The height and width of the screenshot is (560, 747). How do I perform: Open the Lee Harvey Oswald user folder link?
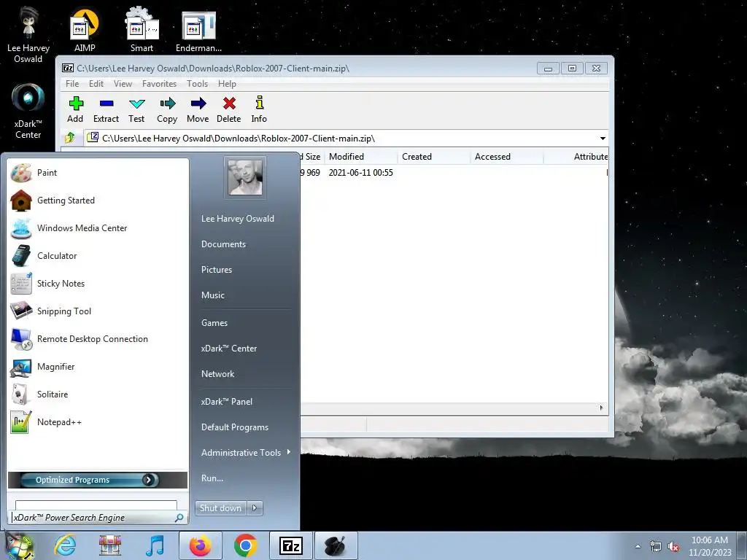(238, 219)
